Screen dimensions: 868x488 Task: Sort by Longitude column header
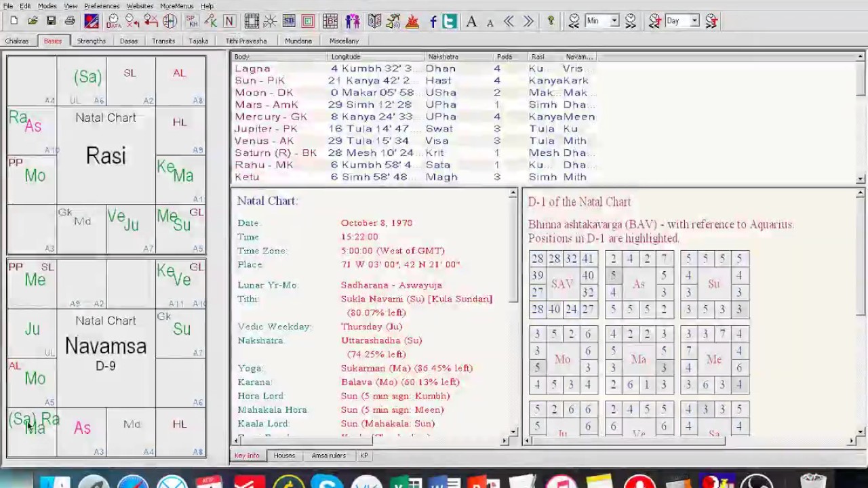[x=376, y=57]
